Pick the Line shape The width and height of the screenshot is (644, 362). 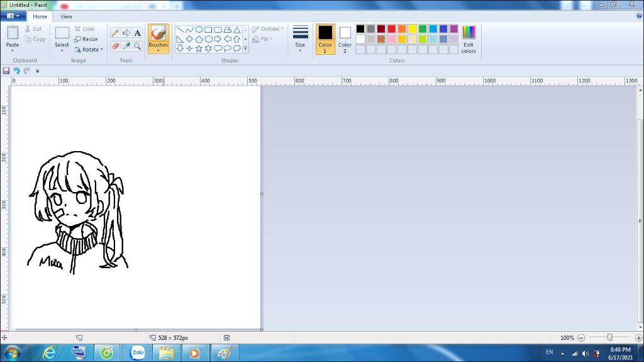(x=180, y=30)
